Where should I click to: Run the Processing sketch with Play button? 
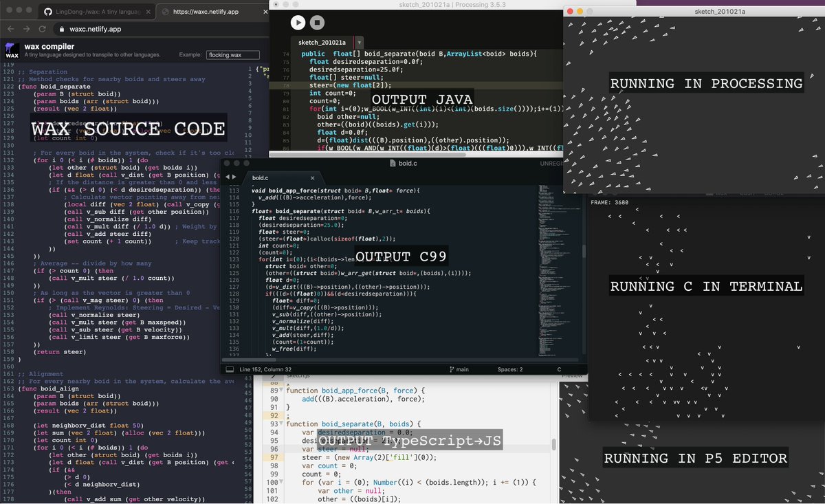pos(298,22)
